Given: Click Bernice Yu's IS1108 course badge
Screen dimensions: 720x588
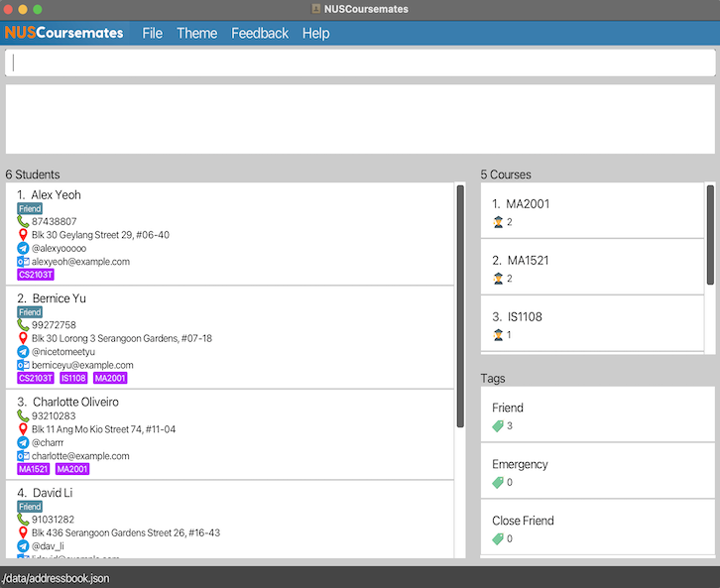Looking at the screenshot, I should click(x=73, y=378).
